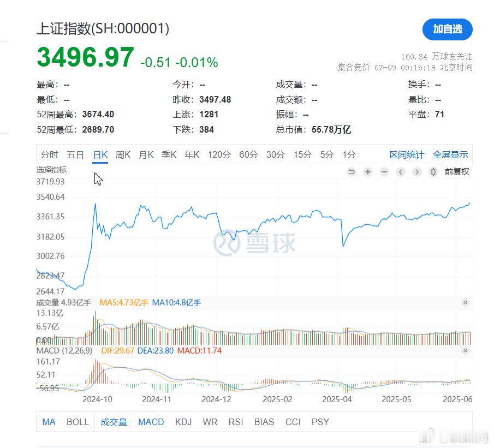The width and height of the screenshot is (494, 448).
Task: Open the 120分 interval chart
Action: tap(219, 154)
